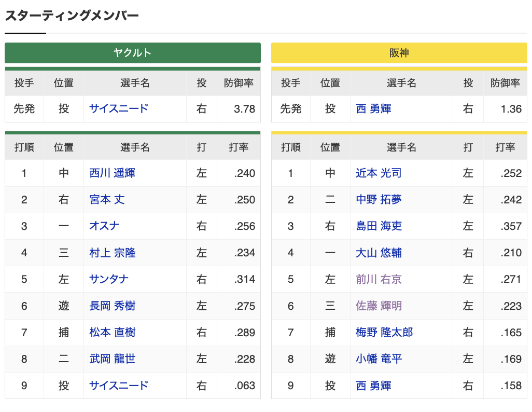This screenshot has width=532, height=412.
Task: Click the ヤクルト team header
Action: click(132, 52)
